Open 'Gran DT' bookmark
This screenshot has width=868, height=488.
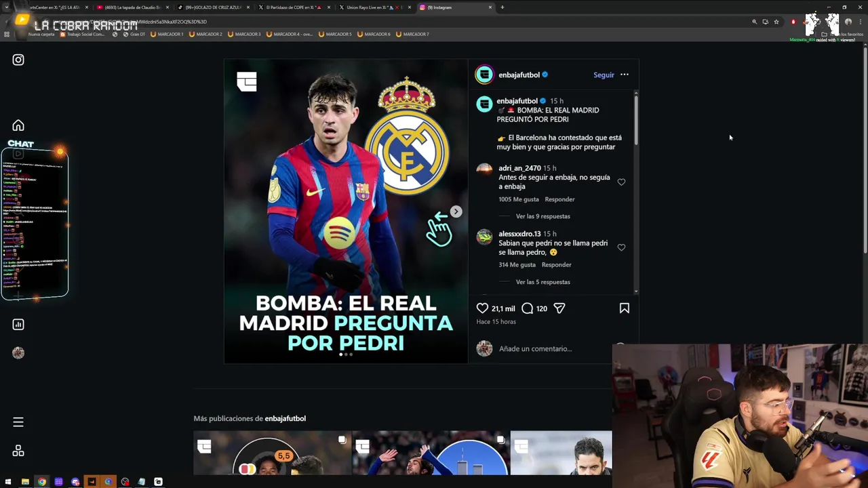click(134, 34)
